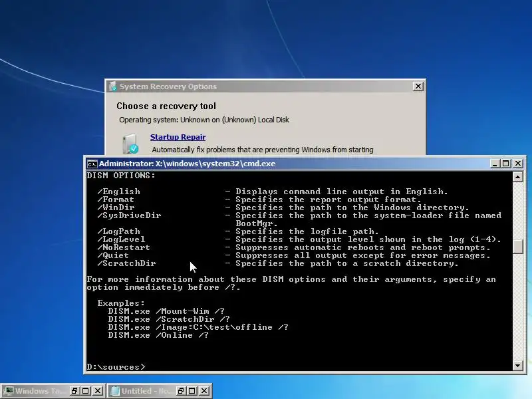The height and width of the screenshot is (399, 532).
Task: Click the '/Quiet' option text
Action: click(113, 255)
